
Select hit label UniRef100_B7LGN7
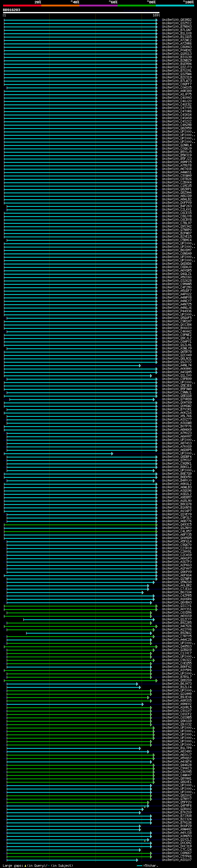coord(177,30)
